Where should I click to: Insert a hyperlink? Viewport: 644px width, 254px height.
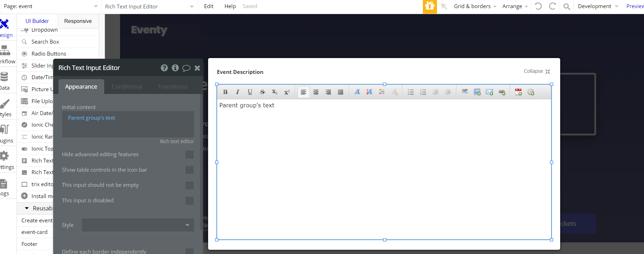502,92
